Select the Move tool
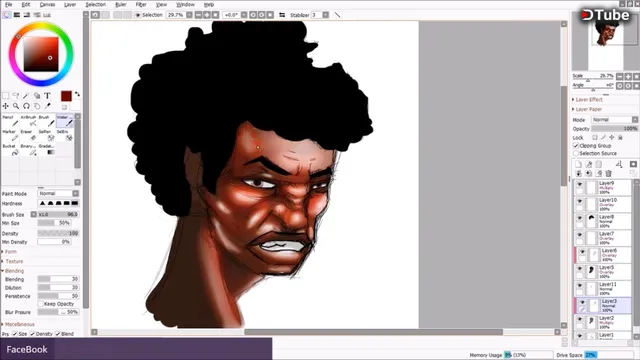Viewport: 640px width, 360px height. point(5,106)
